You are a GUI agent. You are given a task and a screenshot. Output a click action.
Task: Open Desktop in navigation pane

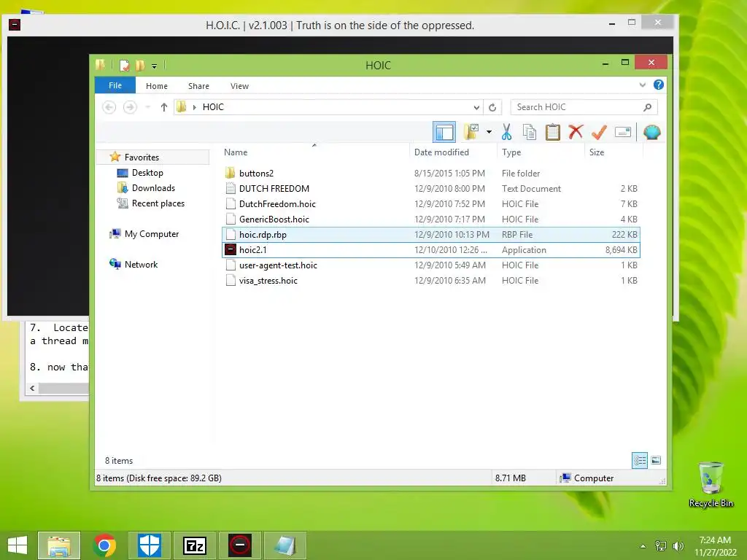point(147,172)
